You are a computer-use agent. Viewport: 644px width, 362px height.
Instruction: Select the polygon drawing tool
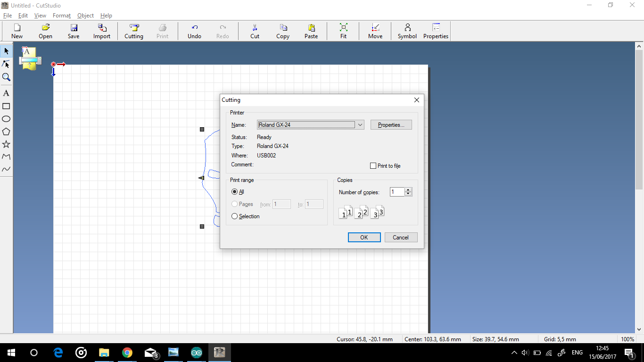6,132
